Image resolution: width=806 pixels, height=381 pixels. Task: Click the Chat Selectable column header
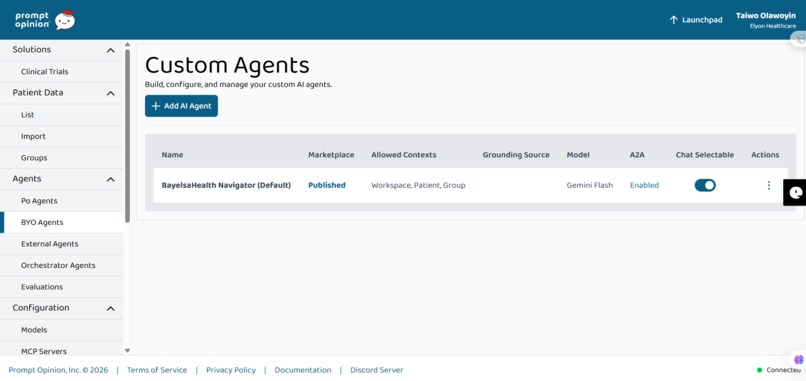click(x=705, y=155)
